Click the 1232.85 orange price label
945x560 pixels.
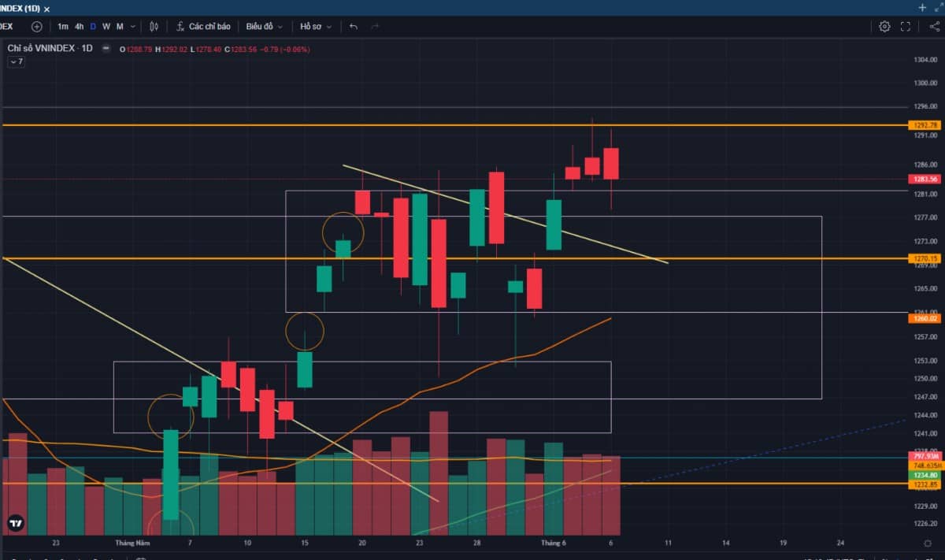(x=925, y=484)
